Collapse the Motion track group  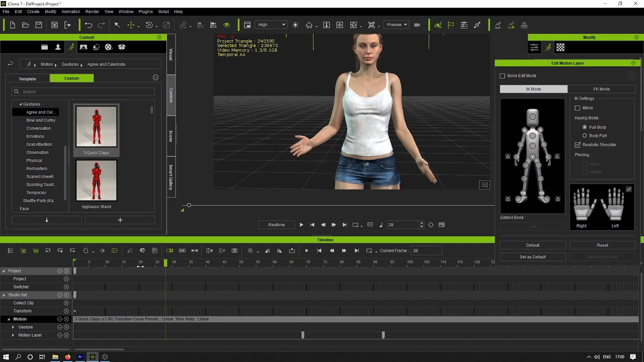click(9, 319)
